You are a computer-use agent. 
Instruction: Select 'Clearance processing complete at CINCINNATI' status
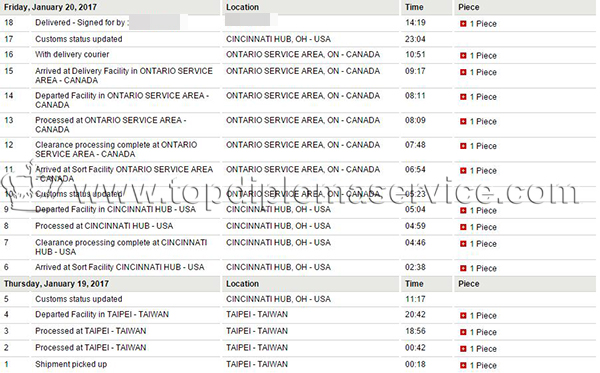121,247
